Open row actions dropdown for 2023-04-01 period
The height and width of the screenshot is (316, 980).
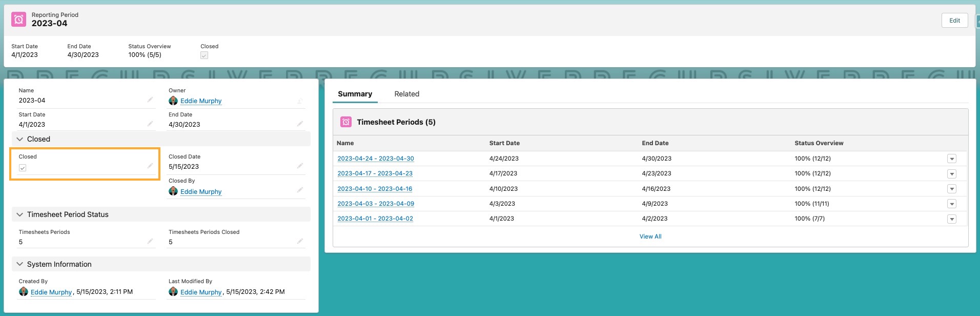coord(951,219)
